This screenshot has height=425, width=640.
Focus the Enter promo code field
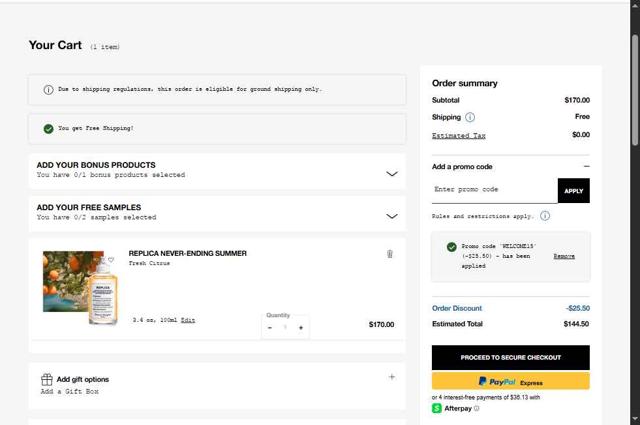pyautogui.click(x=494, y=190)
